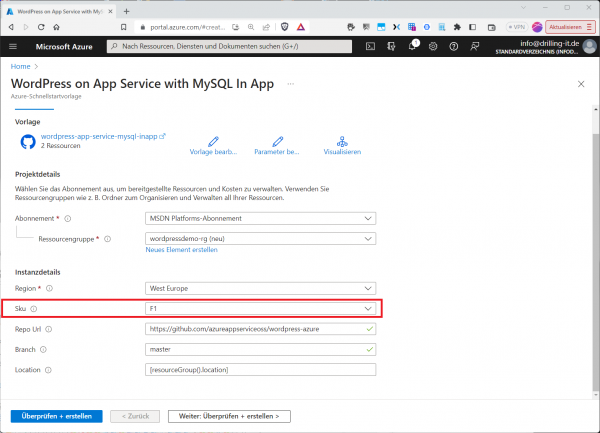This screenshot has width=600, height=433.
Task: Show info tooltip next to Ressourcengruppe
Action: (x=108, y=239)
